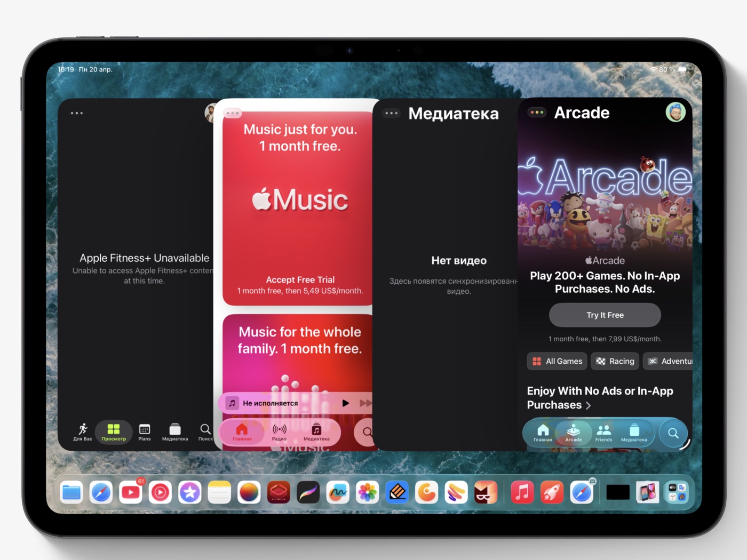Open the Plans tab in Fitness
Screen dimensions: 747x560
[145, 432]
